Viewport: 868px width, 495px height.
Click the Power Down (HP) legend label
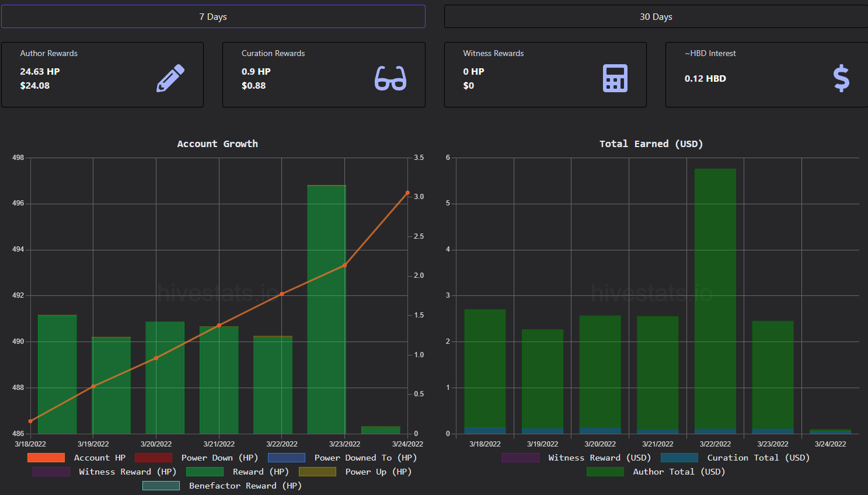click(x=219, y=458)
